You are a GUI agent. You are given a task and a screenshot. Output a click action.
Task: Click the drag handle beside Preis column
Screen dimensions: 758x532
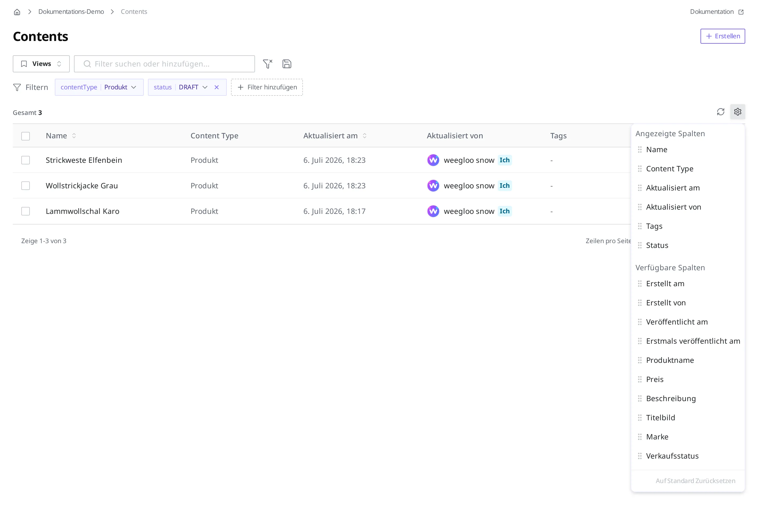(640, 379)
